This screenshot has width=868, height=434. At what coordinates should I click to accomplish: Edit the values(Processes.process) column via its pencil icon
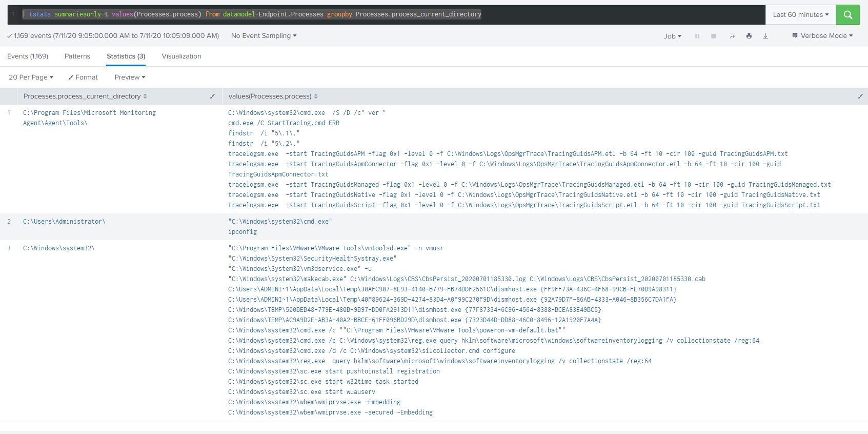(860, 96)
